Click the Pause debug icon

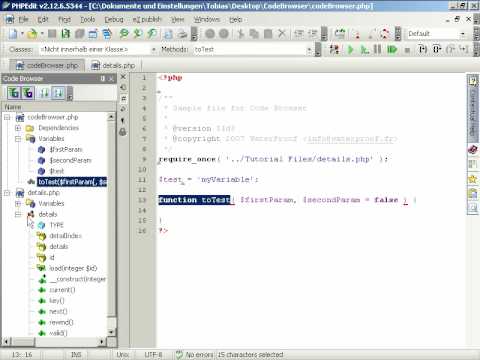pos(377,50)
